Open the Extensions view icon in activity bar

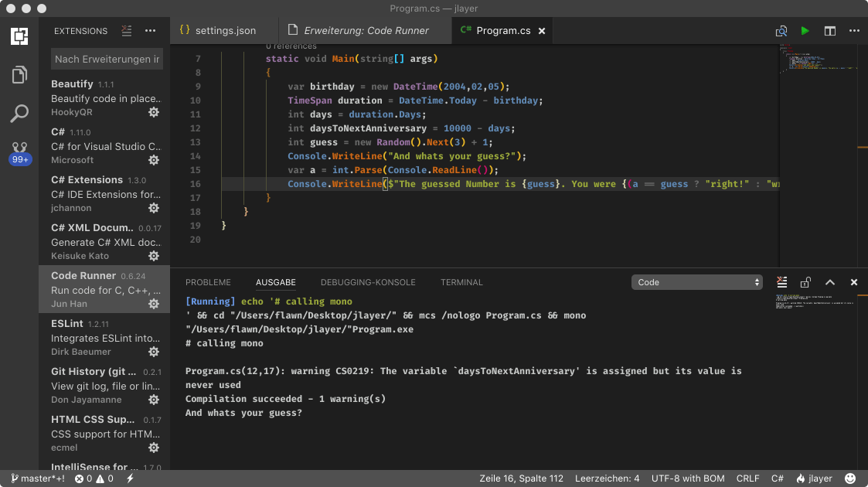tap(19, 36)
